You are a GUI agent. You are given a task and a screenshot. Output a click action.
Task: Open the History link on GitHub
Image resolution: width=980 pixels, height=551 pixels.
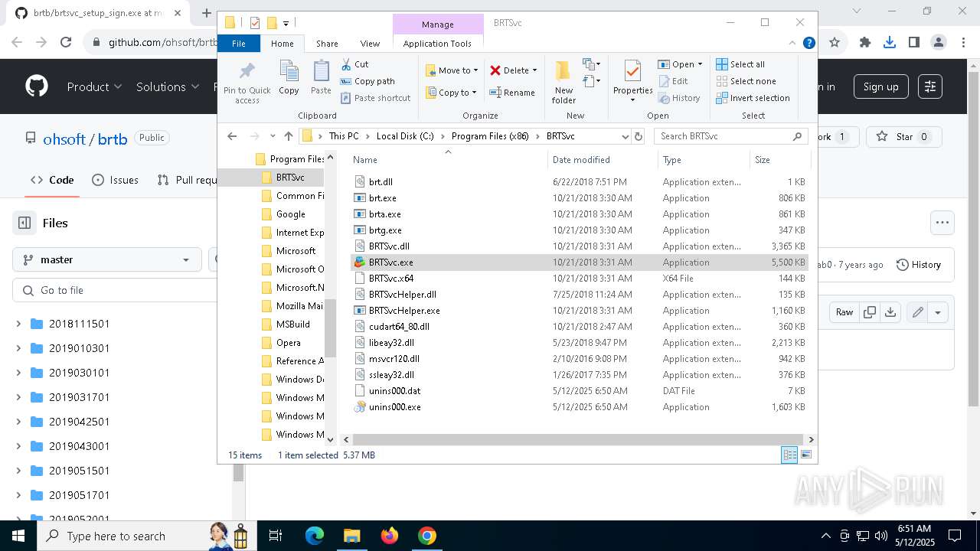point(918,265)
